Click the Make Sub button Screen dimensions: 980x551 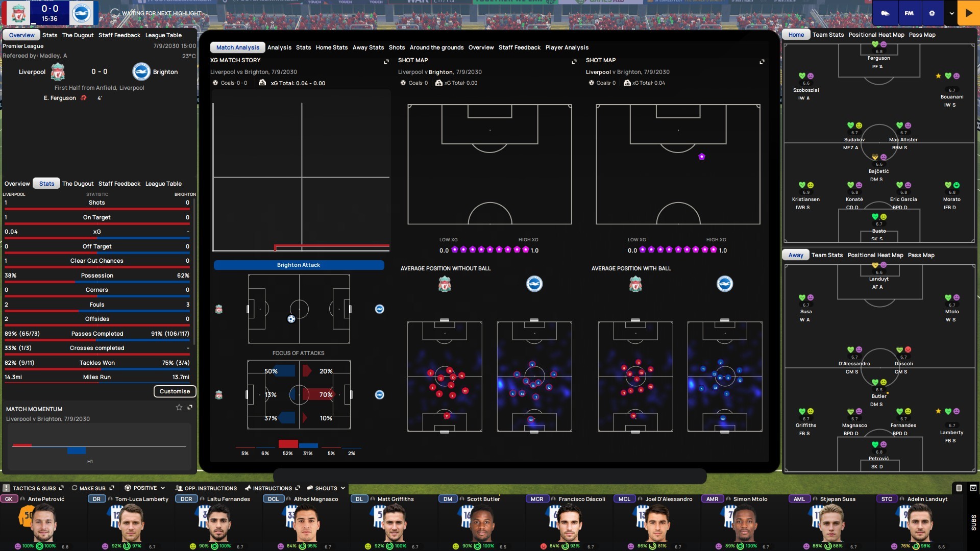point(92,488)
